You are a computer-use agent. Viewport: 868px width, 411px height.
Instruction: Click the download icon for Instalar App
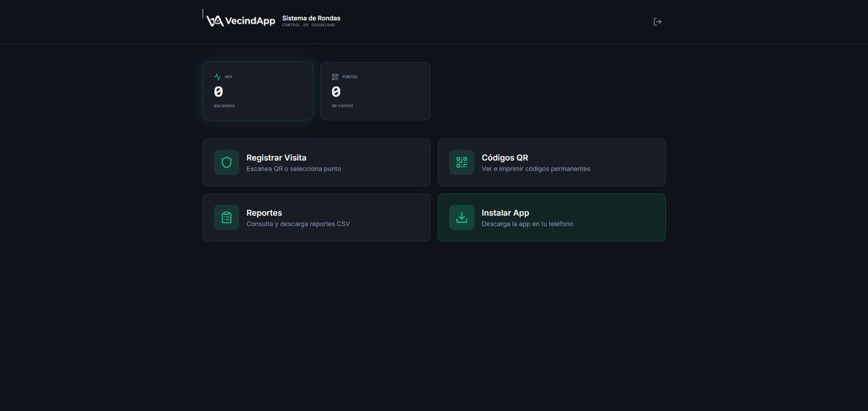coord(462,217)
